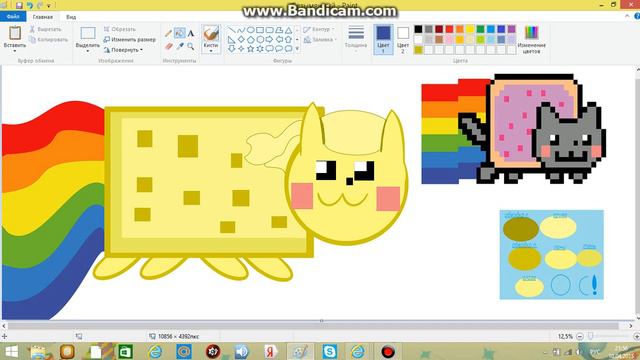Expand the shapes gallery with bottom arrow
This screenshot has height=360, width=640.
click(x=297, y=49)
